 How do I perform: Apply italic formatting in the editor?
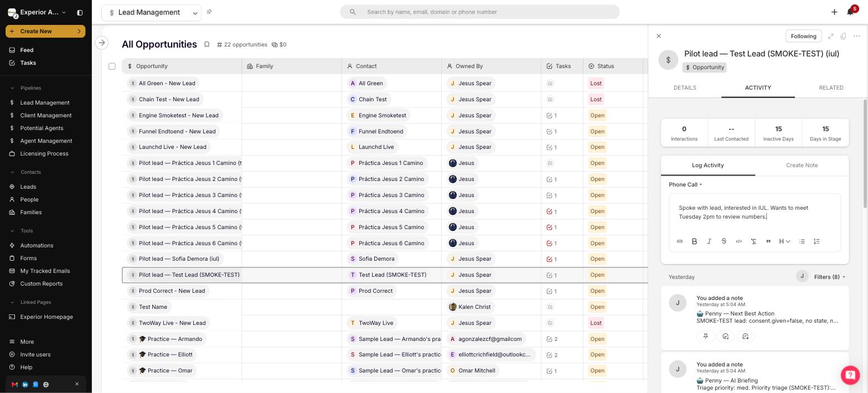709,241
